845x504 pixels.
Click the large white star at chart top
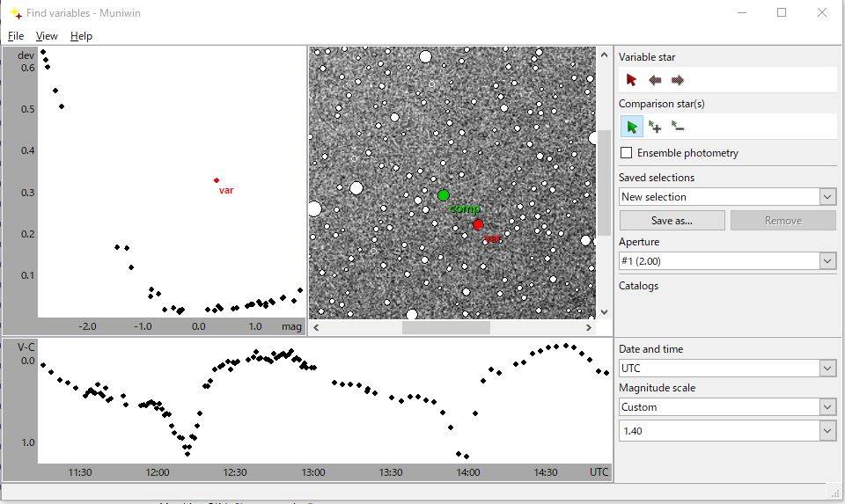pos(425,56)
